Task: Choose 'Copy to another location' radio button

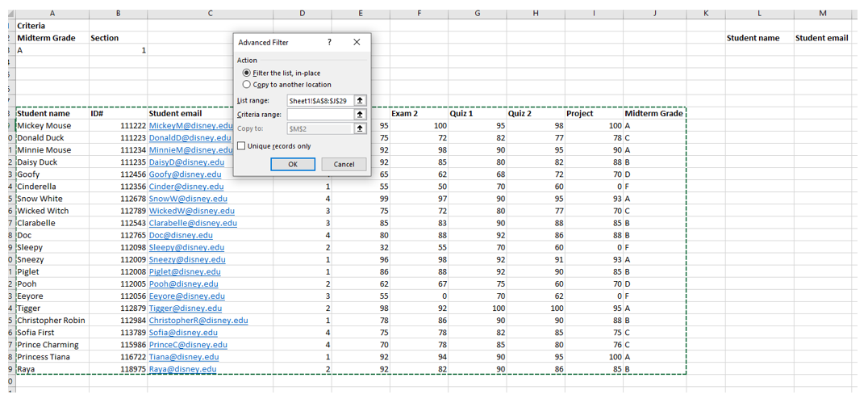Action: pos(247,85)
